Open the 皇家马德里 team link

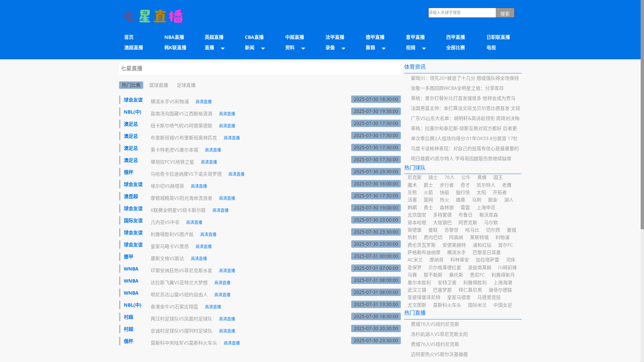pyautogui.click(x=459, y=297)
